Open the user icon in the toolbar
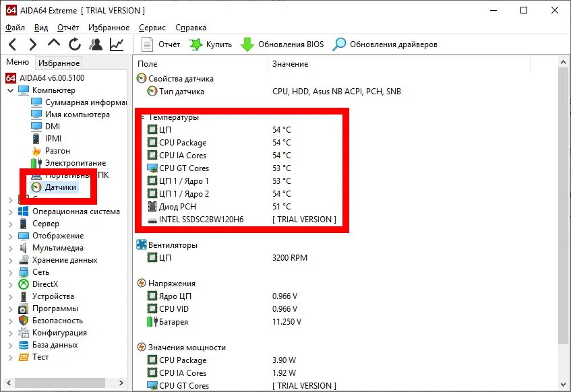Screen dimensions: 571x392 [96, 44]
